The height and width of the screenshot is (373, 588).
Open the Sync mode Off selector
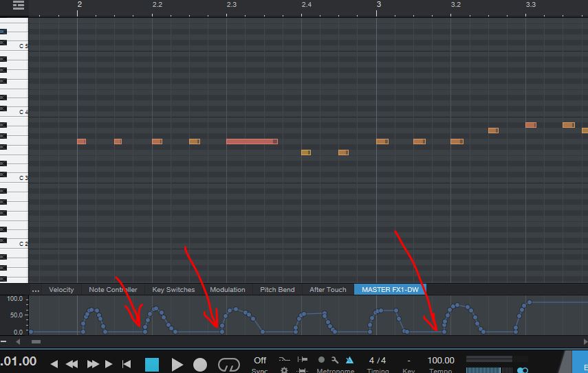click(x=260, y=360)
